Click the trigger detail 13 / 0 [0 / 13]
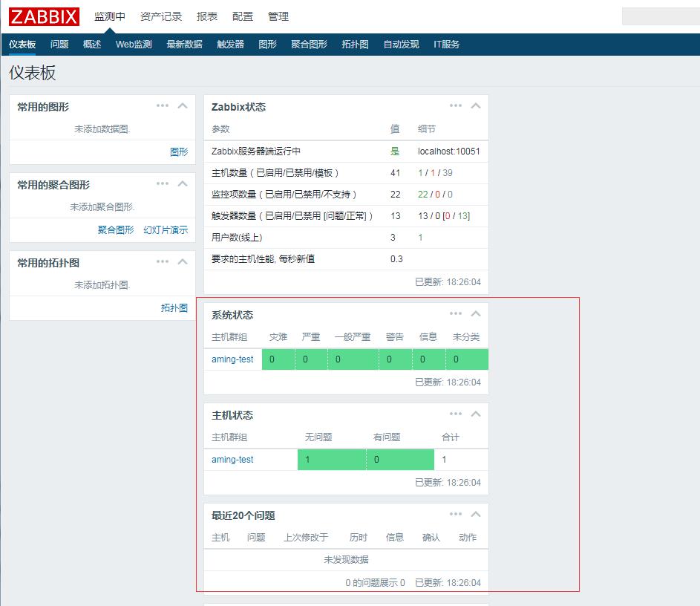Image resolution: width=700 pixels, height=606 pixels. pyautogui.click(x=444, y=215)
